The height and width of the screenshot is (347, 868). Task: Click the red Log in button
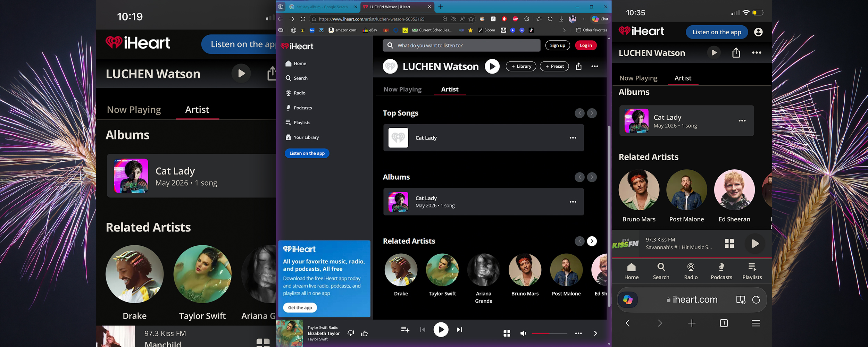(586, 45)
